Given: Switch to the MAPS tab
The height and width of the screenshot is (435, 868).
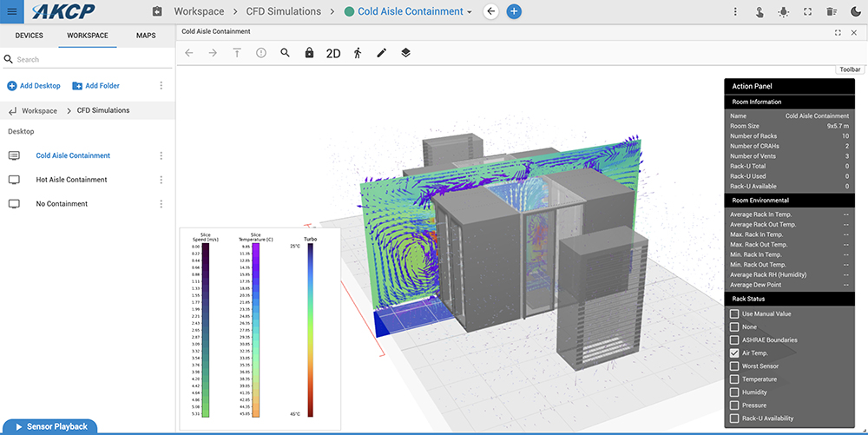Looking at the screenshot, I should (146, 36).
